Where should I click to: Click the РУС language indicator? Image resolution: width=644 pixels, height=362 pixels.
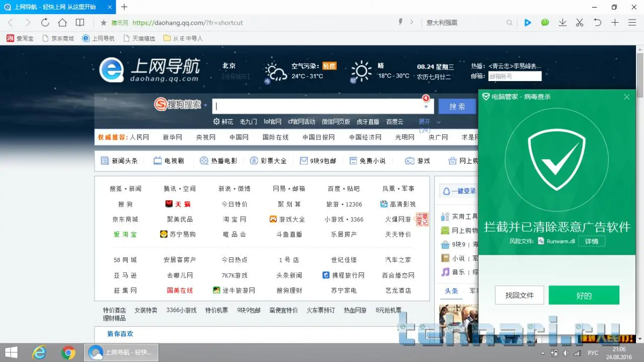click(x=593, y=353)
